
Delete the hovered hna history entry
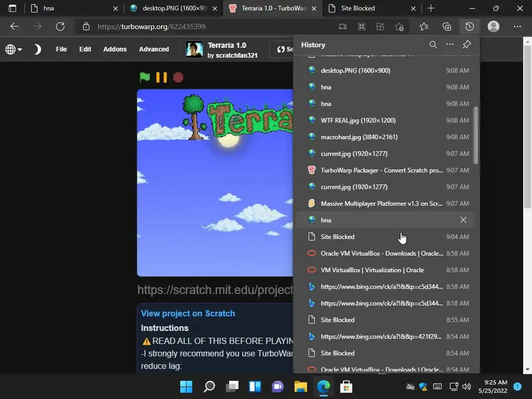pos(463,220)
